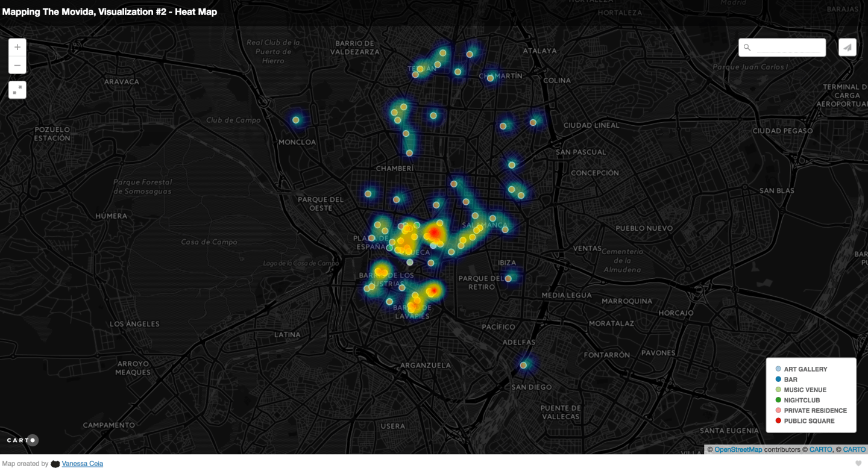Viewport: 868px width, 468px height.
Task: Select the Nightclub legend entry
Action: click(802, 401)
